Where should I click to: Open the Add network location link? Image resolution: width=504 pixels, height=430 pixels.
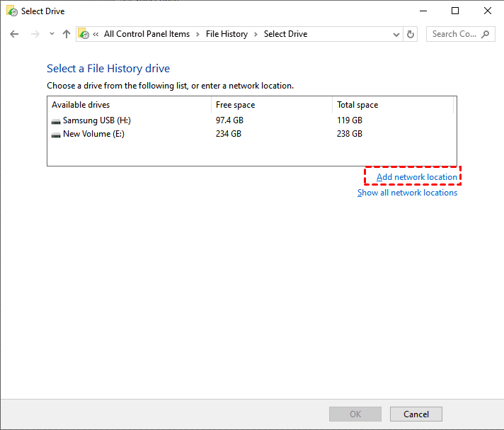click(x=417, y=177)
